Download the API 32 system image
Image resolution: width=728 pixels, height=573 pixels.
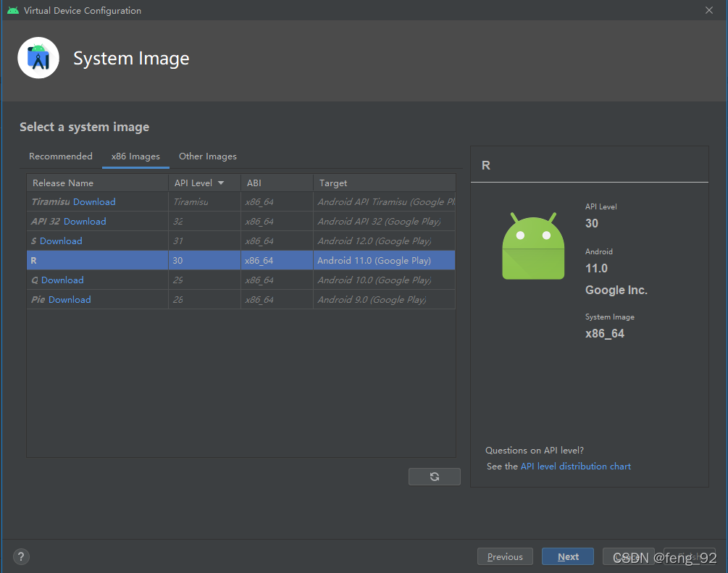(85, 221)
